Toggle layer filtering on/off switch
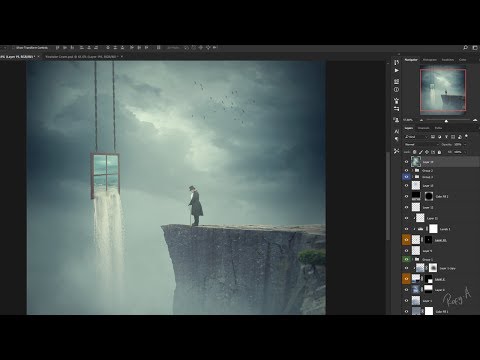The height and width of the screenshot is (360, 480). coord(466,136)
